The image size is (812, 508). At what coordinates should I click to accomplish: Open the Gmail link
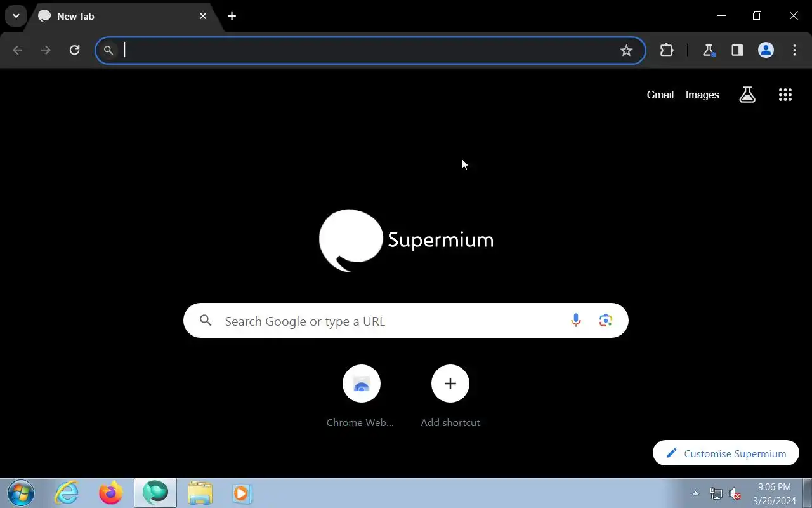click(660, 95)
